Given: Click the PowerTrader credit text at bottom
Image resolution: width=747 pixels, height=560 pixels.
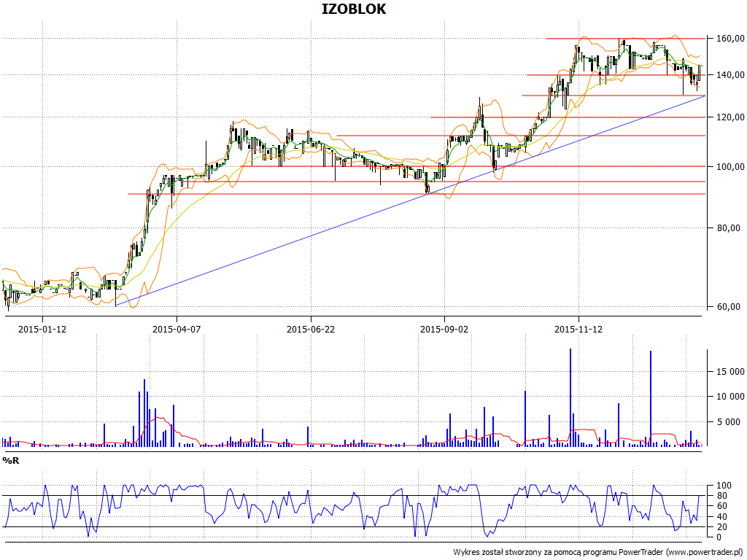Looking at the screenshot, I should [597, 552].
